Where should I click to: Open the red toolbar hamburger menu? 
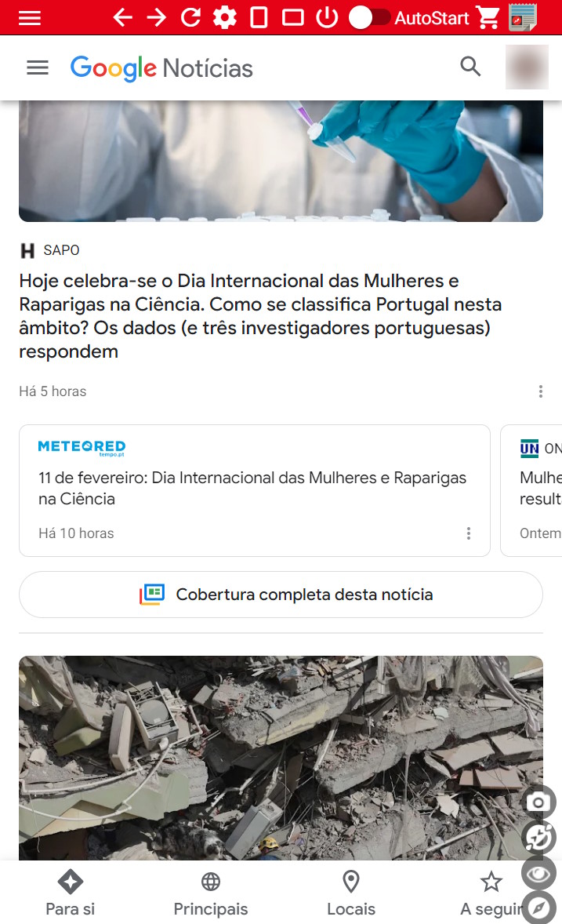30,18
